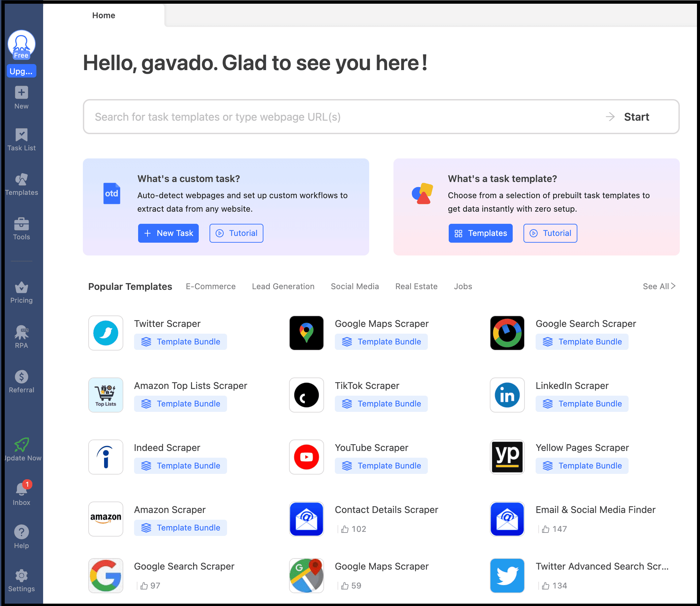Expand See All popular templates
This screenshot has height=606, width=700.
(x=659, y=286)
